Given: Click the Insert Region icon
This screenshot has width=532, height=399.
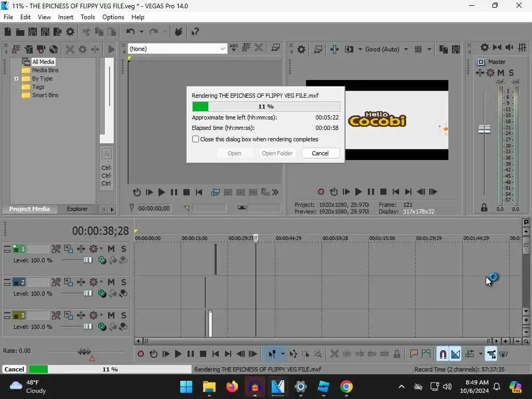Looking at the screenshot, I should point(426,354).
